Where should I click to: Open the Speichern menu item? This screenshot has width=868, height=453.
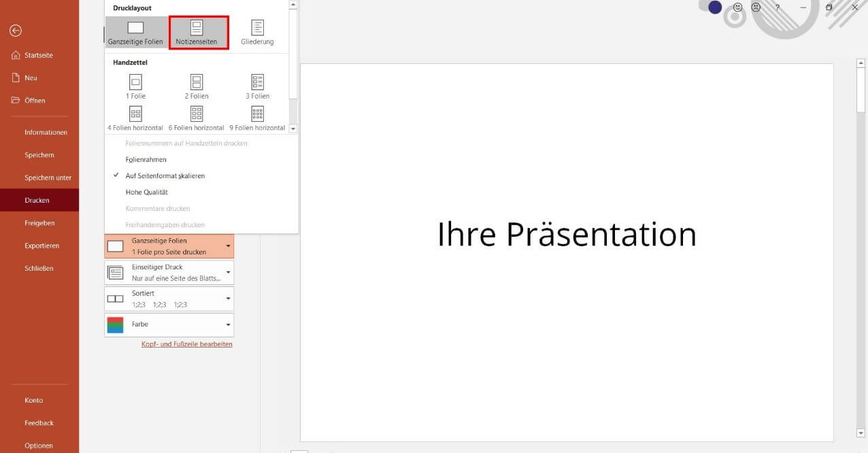(39, 155)
